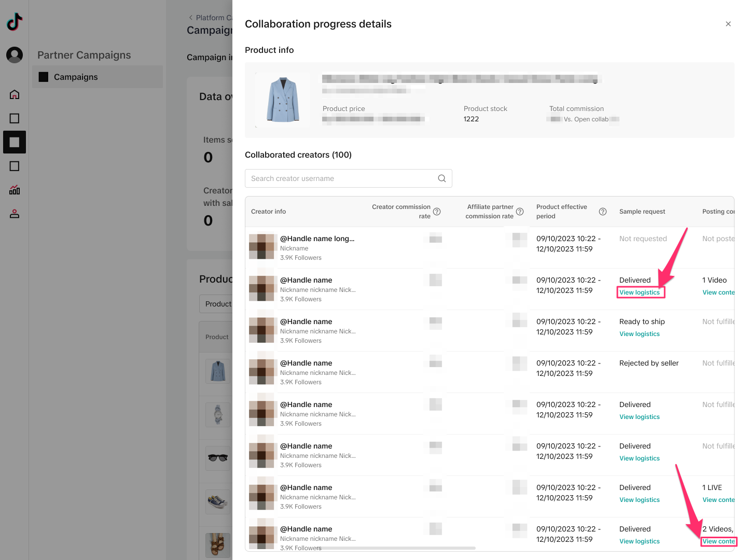Image resolution: width=747 pixels, height=560 pixels.
Task: Click the TikTok logo icon
Action: 15,22
